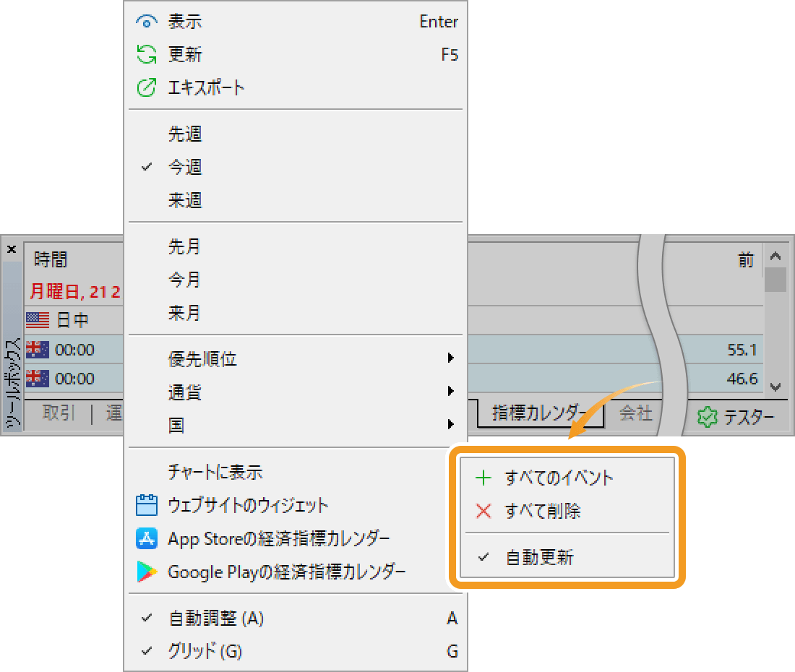Click the ツールボックス vertical label
795x672 pixels.
point(12,384)
